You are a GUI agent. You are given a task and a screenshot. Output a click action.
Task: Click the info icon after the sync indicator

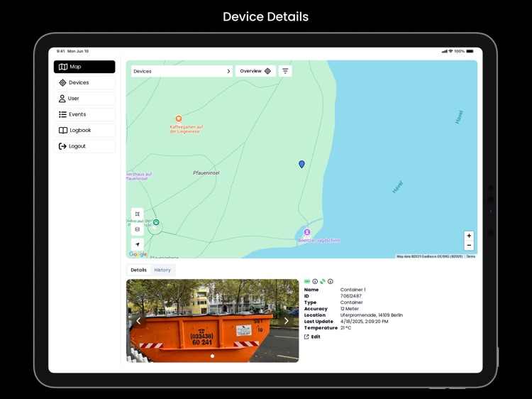331,282
